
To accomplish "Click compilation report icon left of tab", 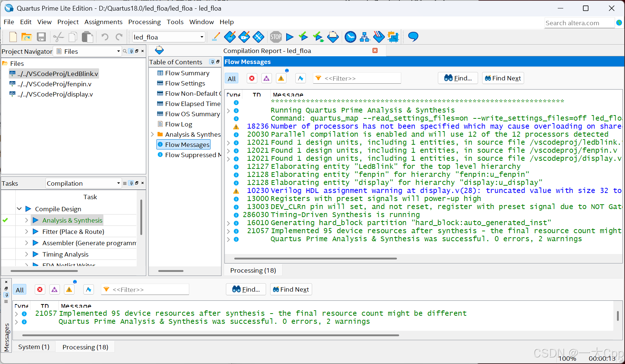I will tap(159, 50).
